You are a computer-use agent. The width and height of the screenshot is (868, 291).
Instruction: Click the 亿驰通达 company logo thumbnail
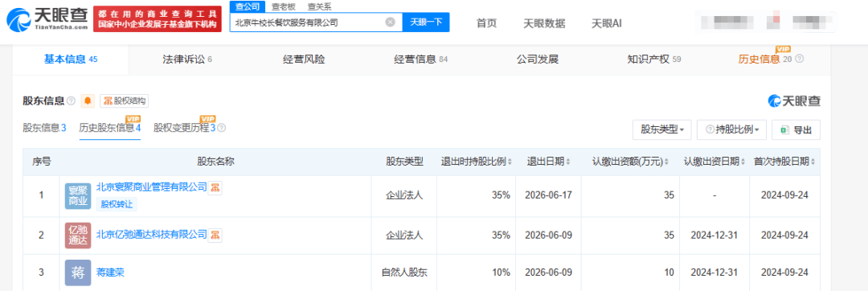point(78,236)
